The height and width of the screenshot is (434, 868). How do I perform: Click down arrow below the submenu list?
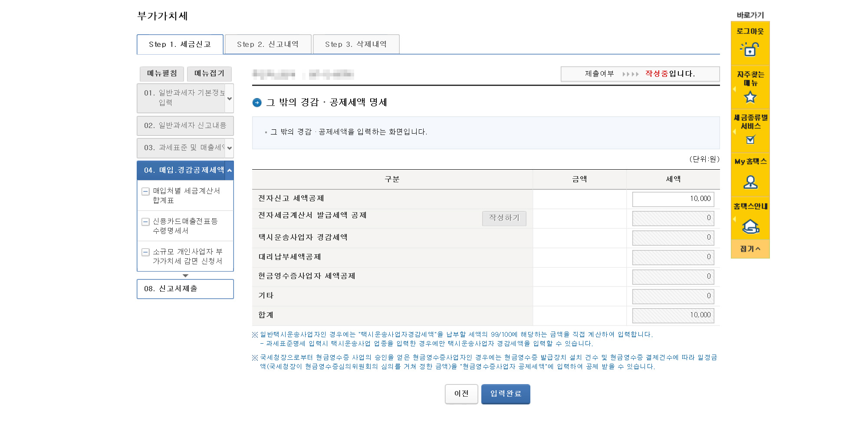(185, 276)
